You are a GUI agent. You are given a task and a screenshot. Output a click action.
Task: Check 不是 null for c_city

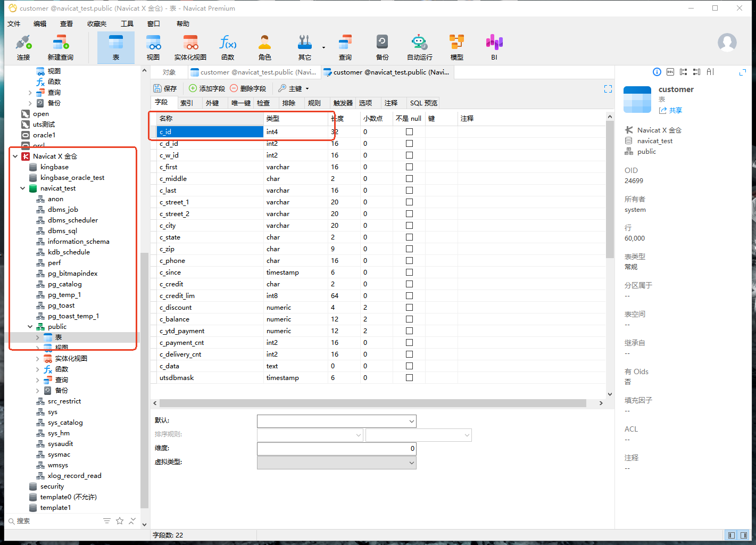[409, 225]
